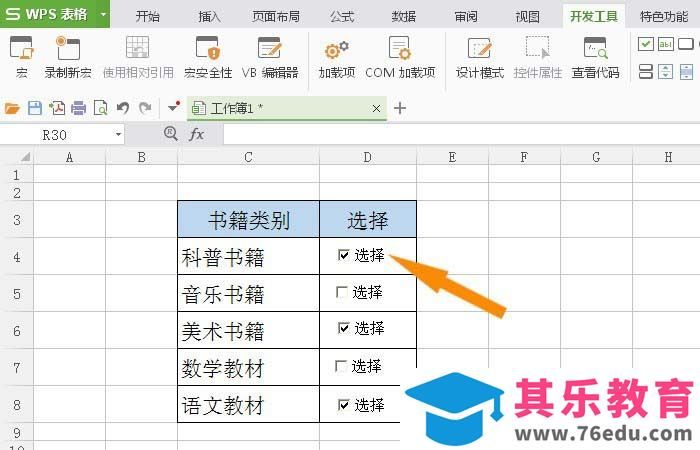
Task: Insert the spin button control icon
Action: (x=666, y=71)
